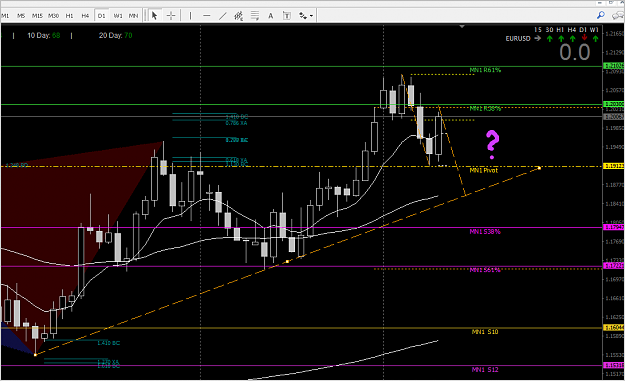This screenshot has width=625, height=381.
Task: Pick the vertical line drawing tool
Action: point(190,16)
